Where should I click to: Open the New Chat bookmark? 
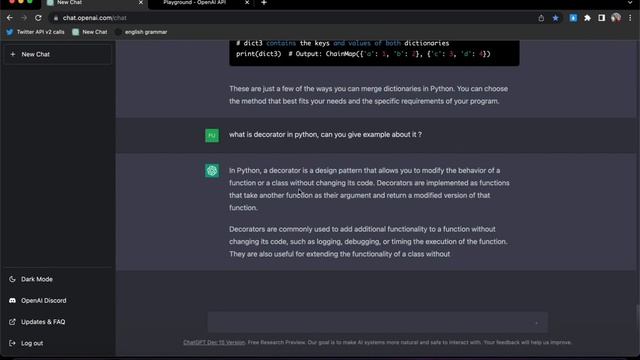90,32
